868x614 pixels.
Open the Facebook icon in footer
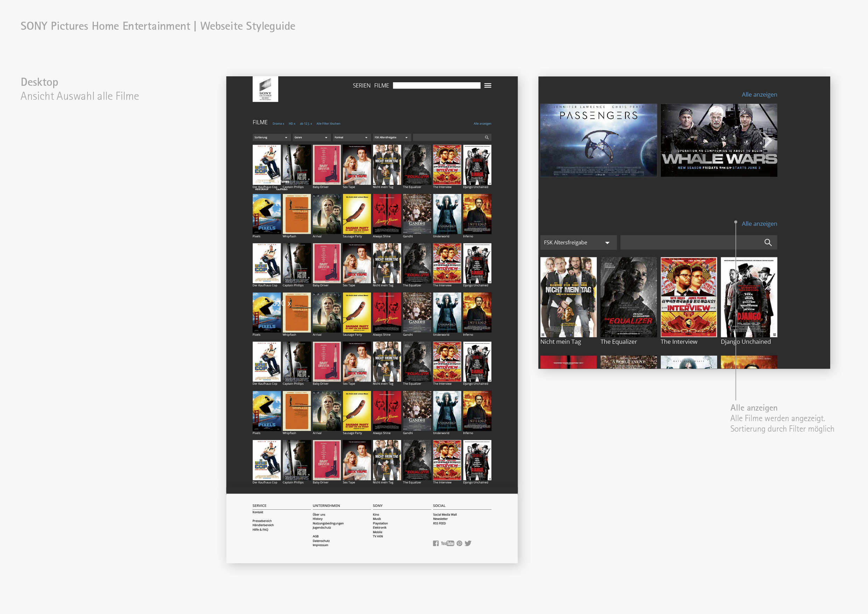pyautogui.click(x=435, y=543)
